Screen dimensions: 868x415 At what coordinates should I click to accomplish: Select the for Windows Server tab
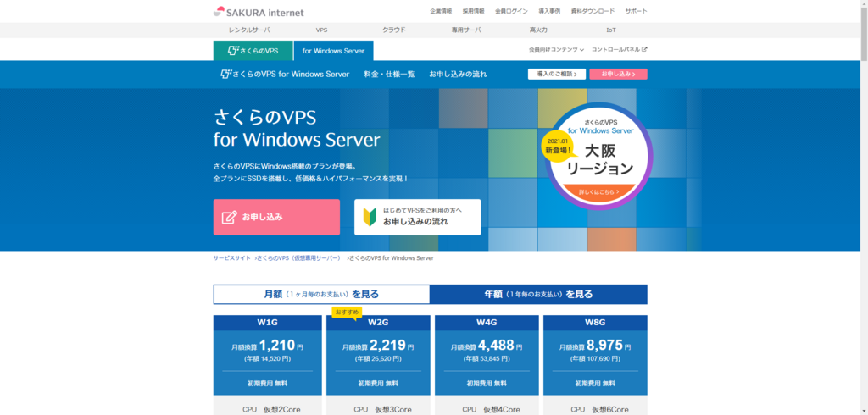pyautogui.click(x=332, y=51)
